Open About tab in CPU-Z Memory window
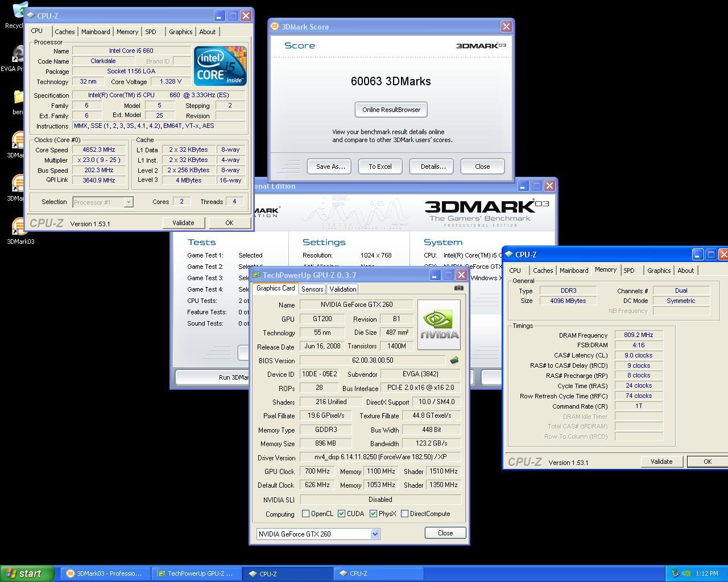This screenshot has height=582, width=728. 685,271
